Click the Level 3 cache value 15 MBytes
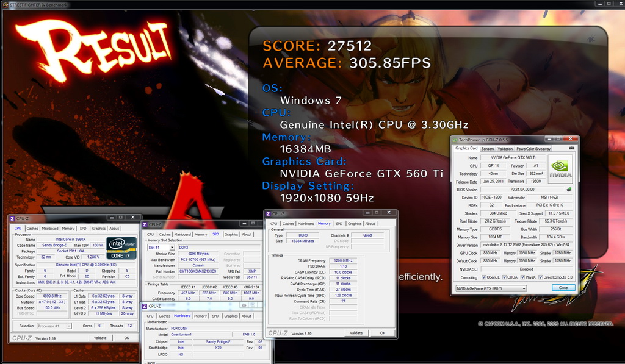625x364 pixels. click(103, 313)
